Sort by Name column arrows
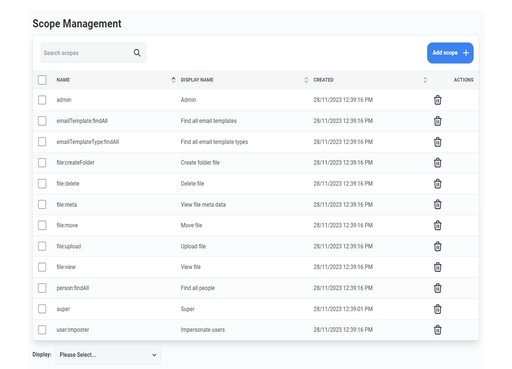Viewport: 512px width, 369px height. coord(173,80)
